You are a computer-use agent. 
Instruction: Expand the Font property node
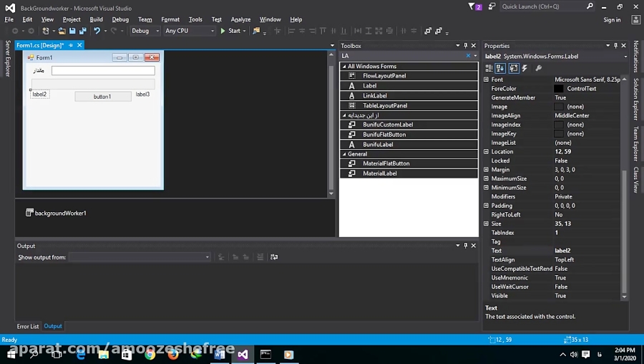coord(487,80)
